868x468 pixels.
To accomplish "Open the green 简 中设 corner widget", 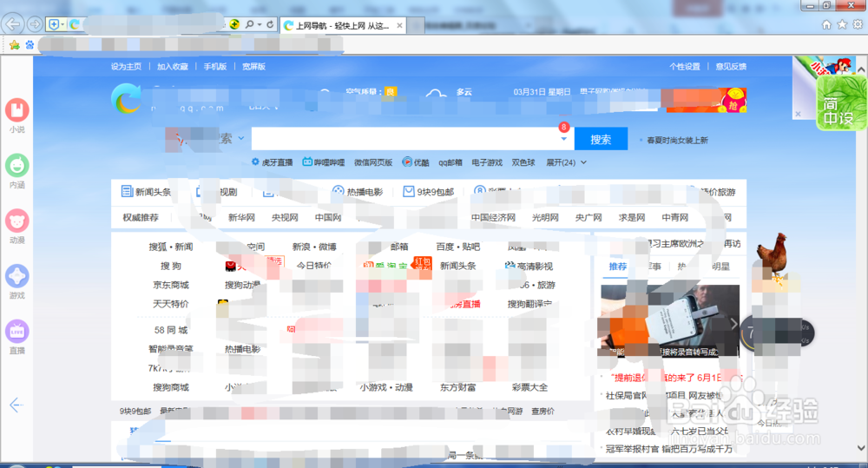I will point(841,102).
